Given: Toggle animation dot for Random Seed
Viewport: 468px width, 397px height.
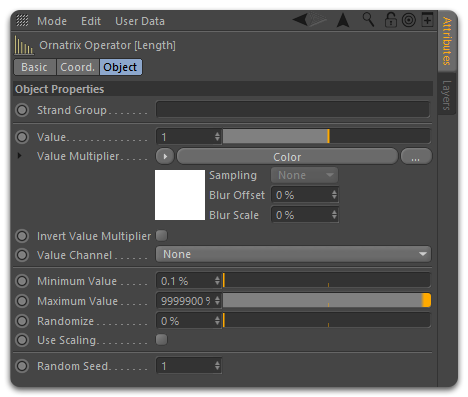Looking at the screenshot, I should (22, 366).
